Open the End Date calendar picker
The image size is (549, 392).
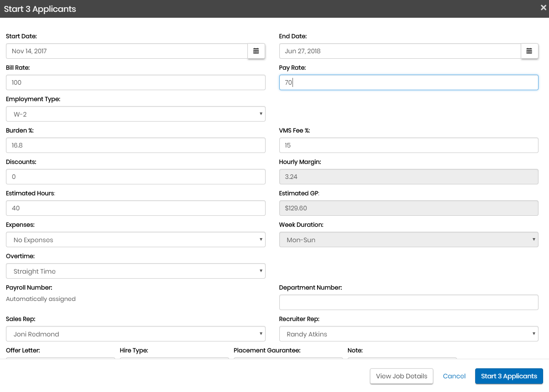point(529,51)
